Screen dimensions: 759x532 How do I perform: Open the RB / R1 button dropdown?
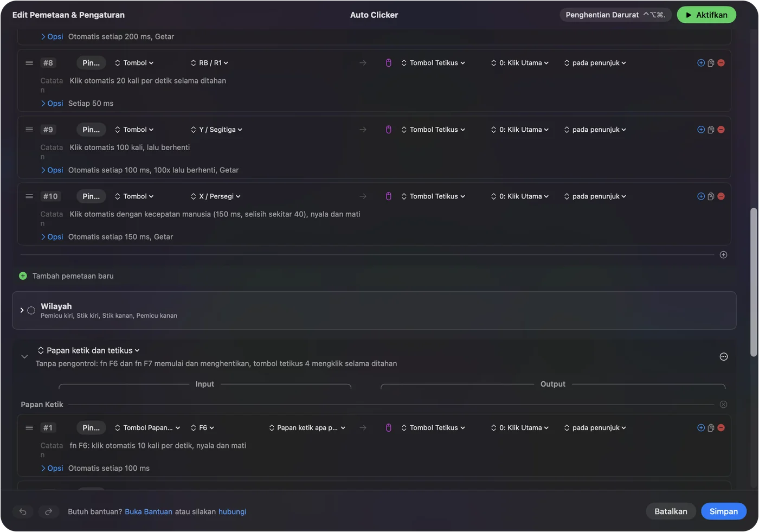[x=209, y=63]
